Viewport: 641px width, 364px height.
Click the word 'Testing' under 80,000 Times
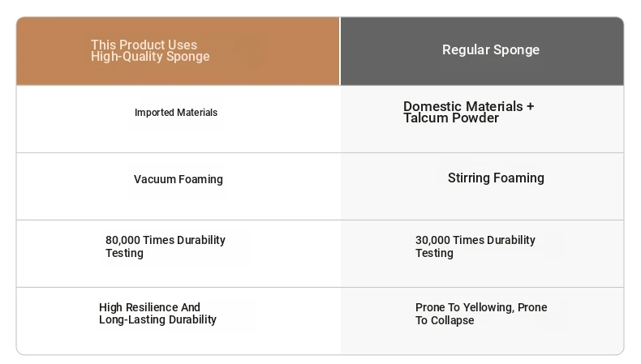(124, 253)
